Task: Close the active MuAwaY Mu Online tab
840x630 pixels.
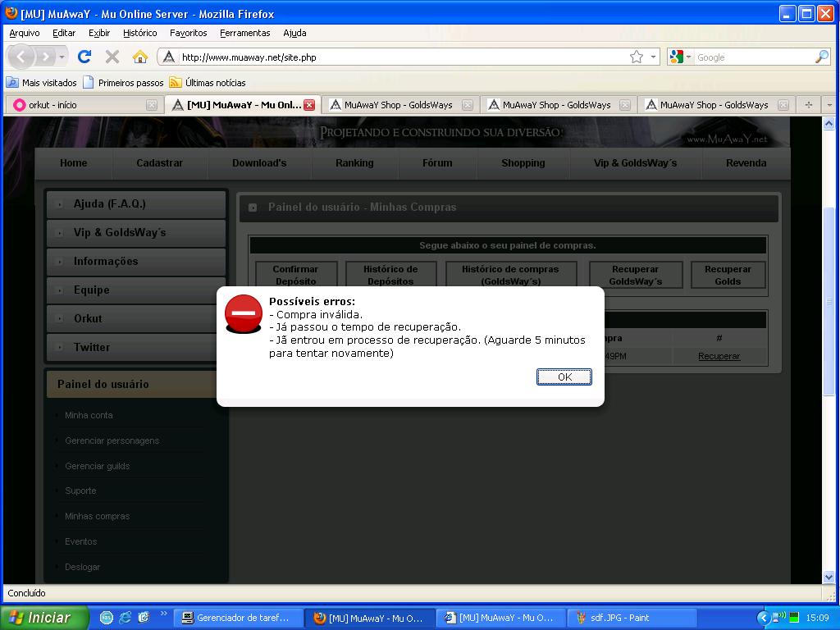Action: pyautogui.click(x=309, y=105)
